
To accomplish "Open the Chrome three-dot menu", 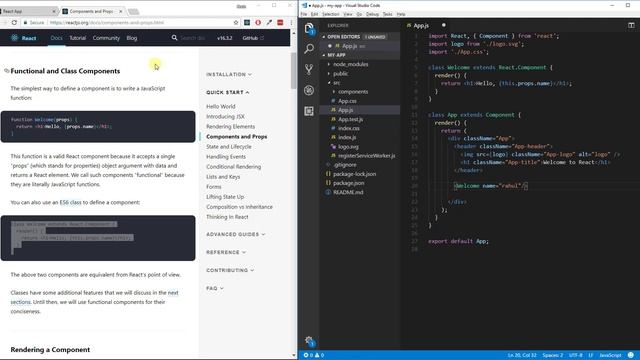I will pos(291,22).
